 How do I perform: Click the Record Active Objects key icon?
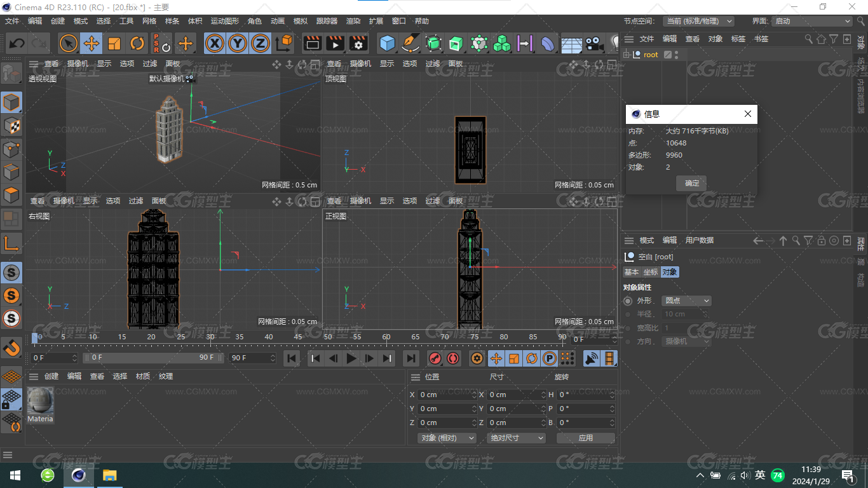coord(435,358)
